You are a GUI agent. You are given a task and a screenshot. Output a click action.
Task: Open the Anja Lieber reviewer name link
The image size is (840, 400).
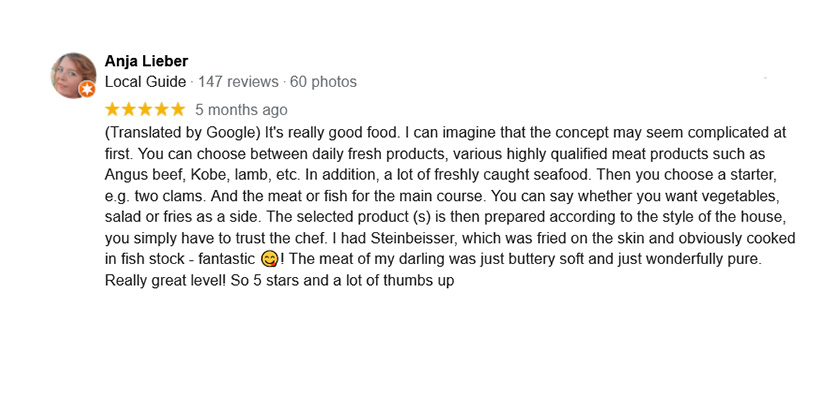pos(146,61)
